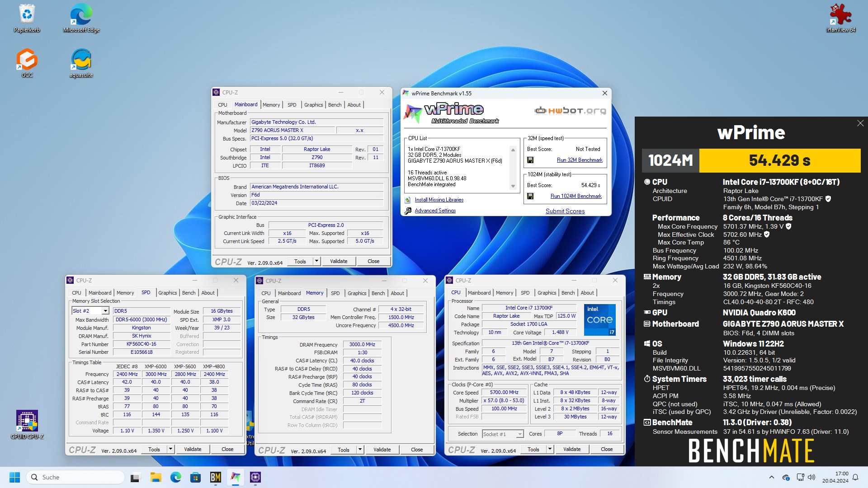Open the volume control in system tray
The width and height of the screenshot is (868, 488).
point(811,477)
